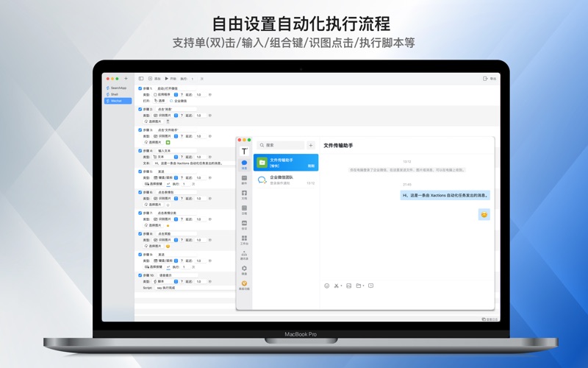Add a new step with the 添加 button

(x=154, y=79)
